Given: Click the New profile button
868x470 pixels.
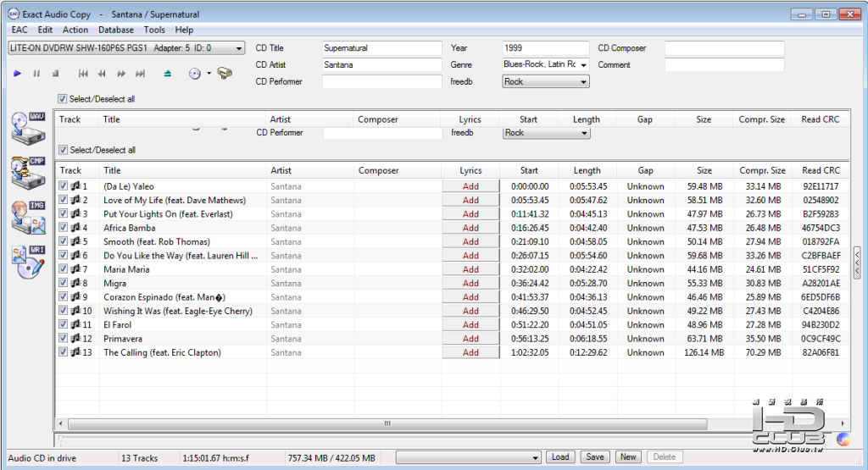Looking at the screenshot, I should pos(628,456).
